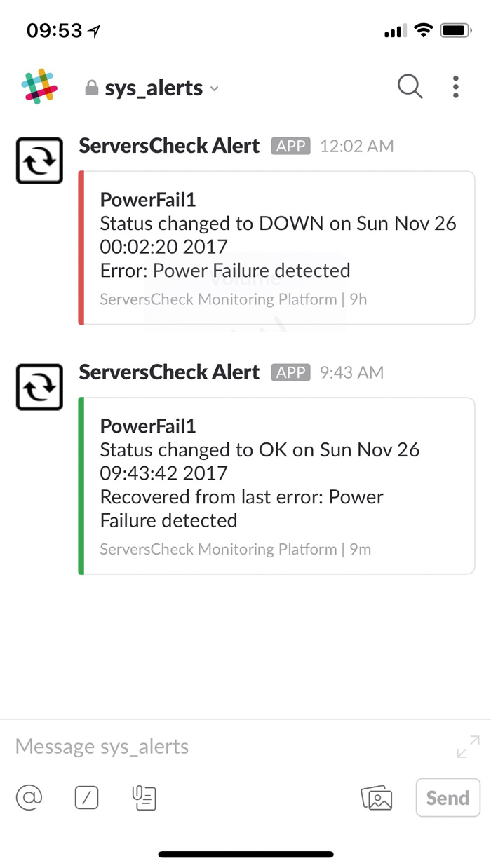Viewport: 491px width, 868px height.
Task: Attach a file using the paperclip document icon
Action: point(144,797)
